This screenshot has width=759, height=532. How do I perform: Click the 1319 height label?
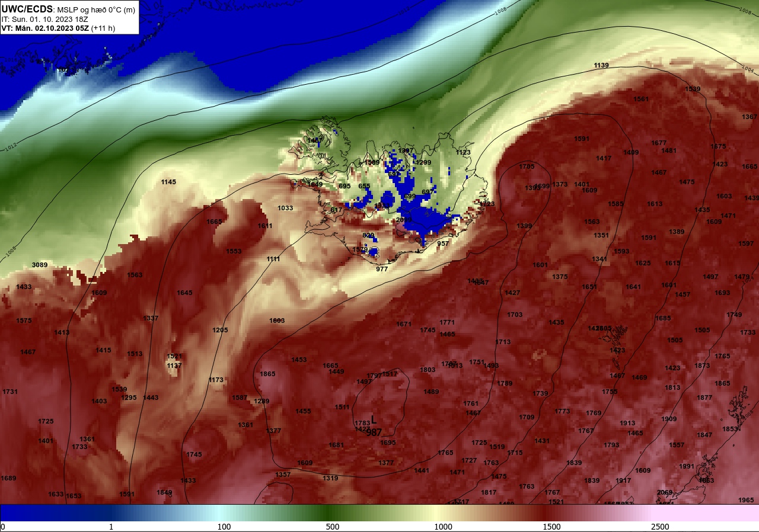click(330, 478)
